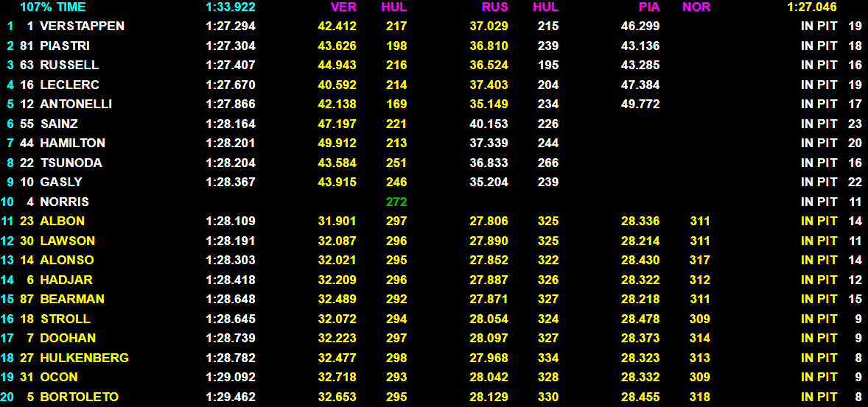Select driver name SAINZ
The height and width of the screenshot is (407, 868).
tap(59, 124)
